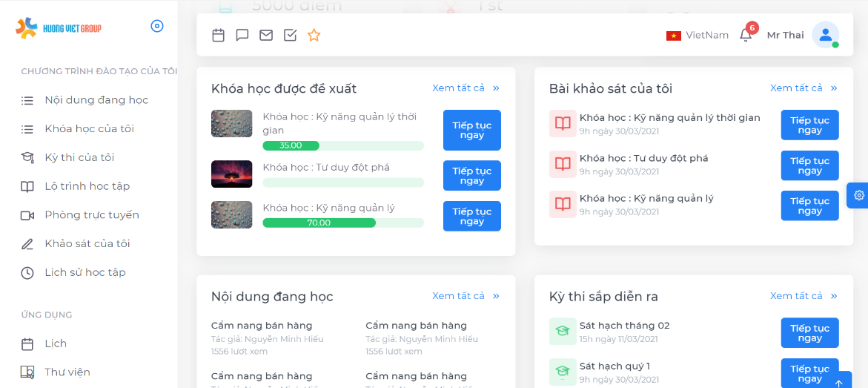Click the pencil survey icon in sidebar
Screen dimensions: 868x388
pyautogui.click(x=27, y=244)
